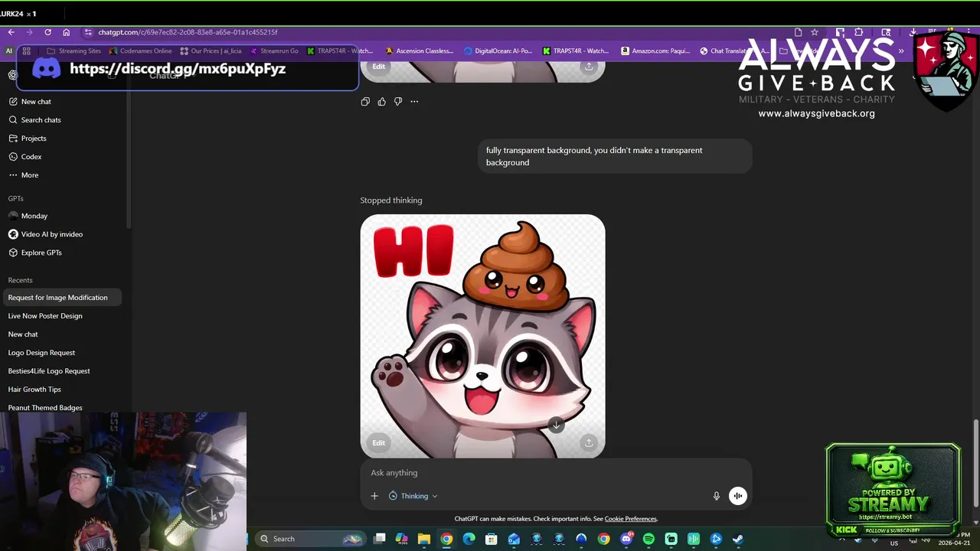Start voice mode button

pyautogui.click(x=737, y=496)
